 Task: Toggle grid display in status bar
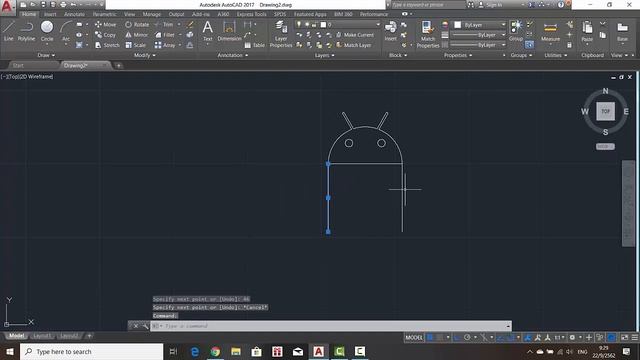coord(430,338)
